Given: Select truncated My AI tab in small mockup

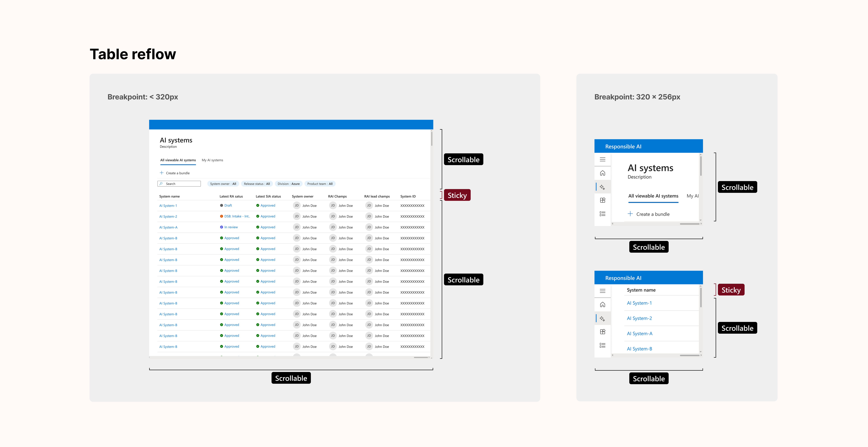Looking at the screenshot, I should pos(692,196).
